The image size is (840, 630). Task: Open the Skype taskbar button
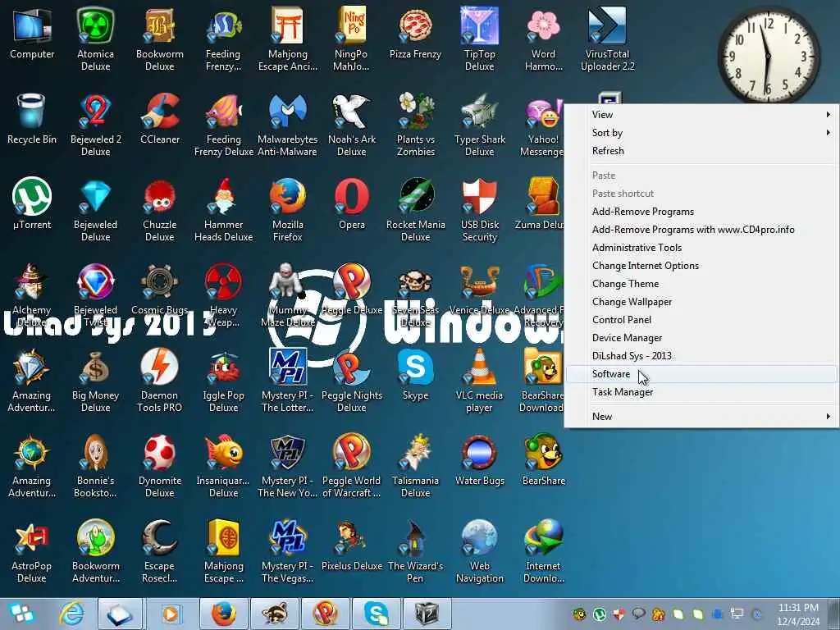[x=376, y=614]
